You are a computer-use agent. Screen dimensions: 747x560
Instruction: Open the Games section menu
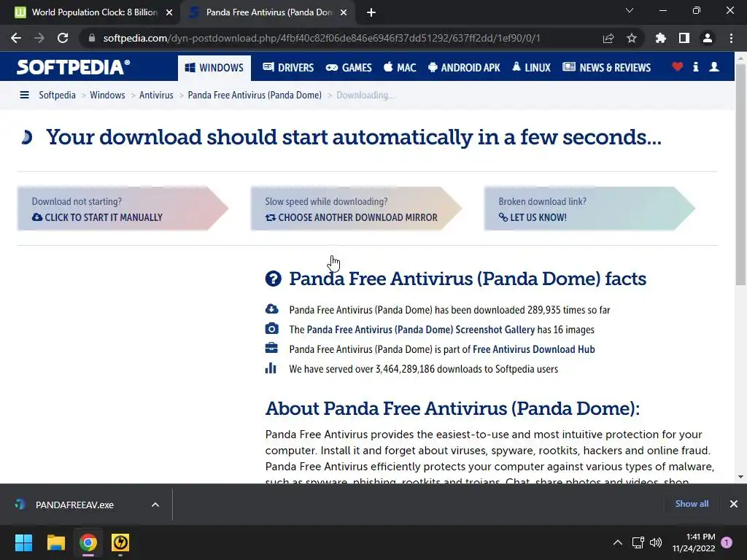[349, 68]
